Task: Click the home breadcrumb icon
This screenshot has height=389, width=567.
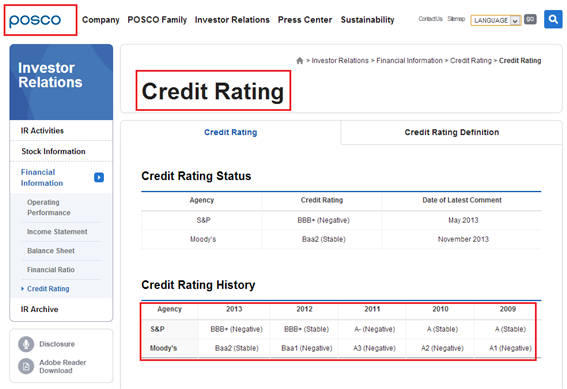Action: [299, 61]
